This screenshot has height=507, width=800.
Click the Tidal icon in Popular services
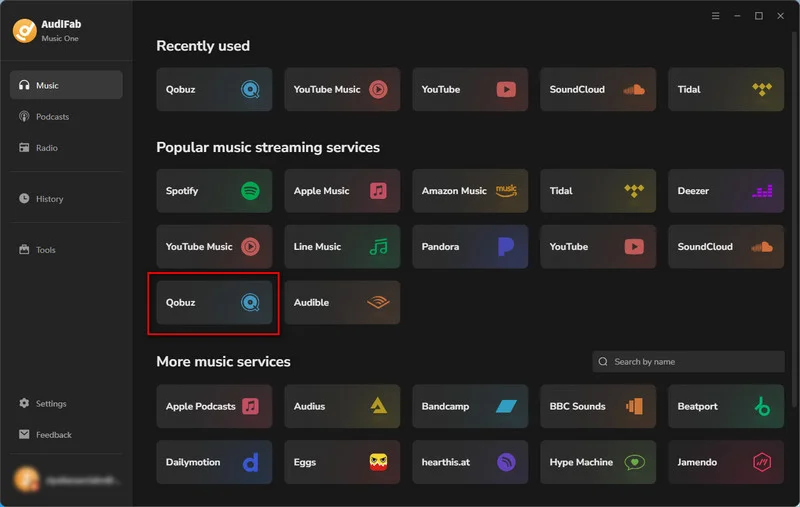(634, 191)
